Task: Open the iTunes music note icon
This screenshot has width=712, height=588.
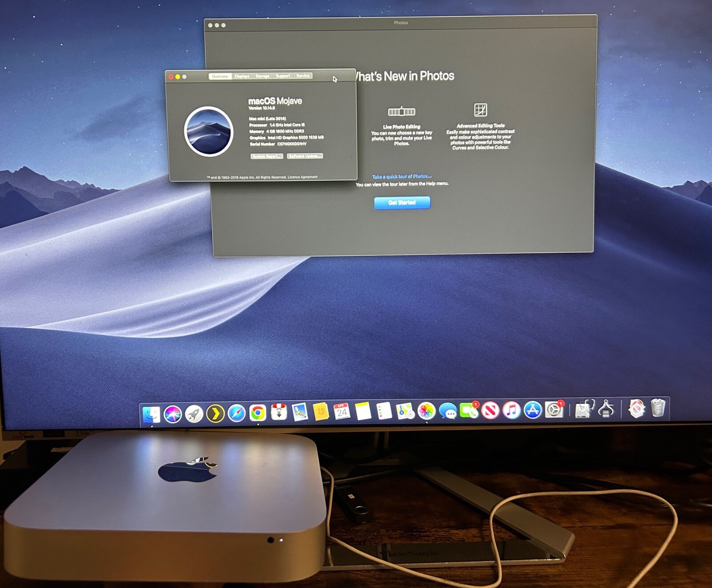Action: 512,410
